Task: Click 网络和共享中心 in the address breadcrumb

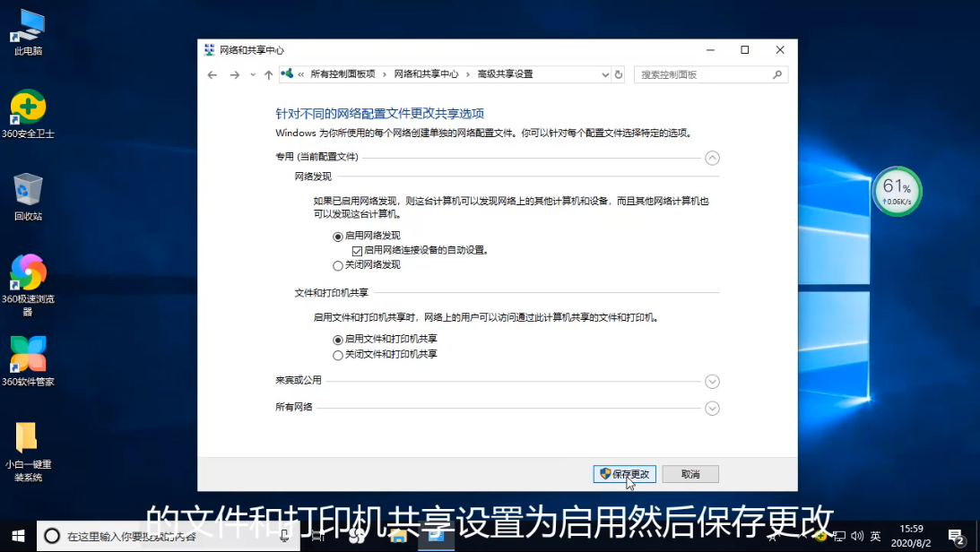Action: coord(426,74)
